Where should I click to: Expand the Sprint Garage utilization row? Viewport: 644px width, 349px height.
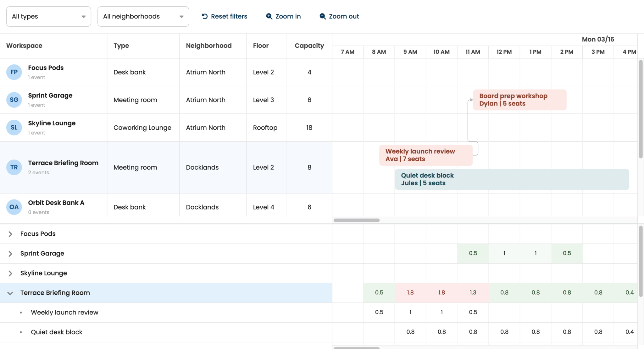10,254
